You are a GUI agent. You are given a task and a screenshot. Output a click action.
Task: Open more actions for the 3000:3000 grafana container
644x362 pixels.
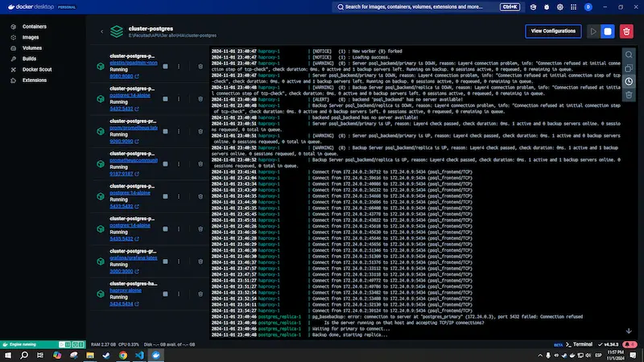tap(179, 261)
